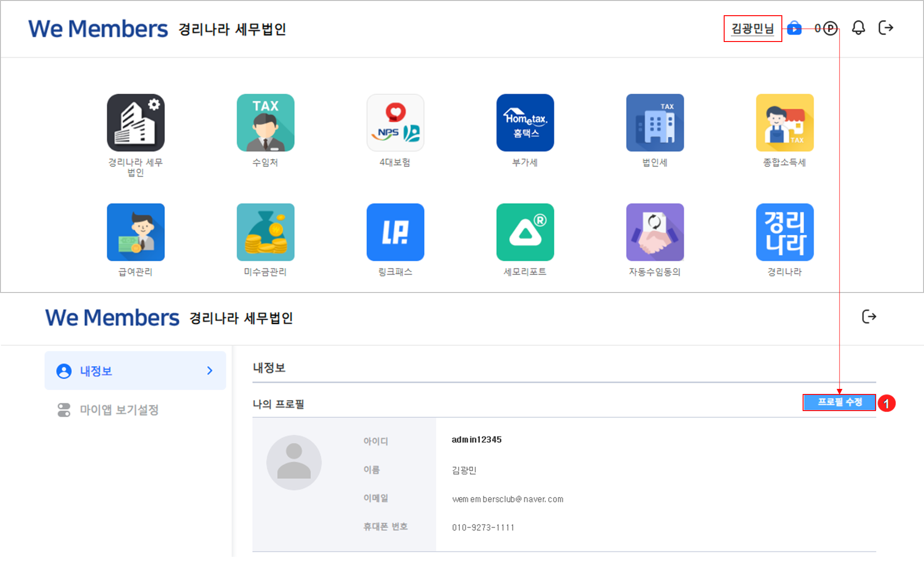Open the 미수금관리 money bag icon
Image resolution: width=924 pixels, height=561 pixels.
click(x=265, y=232)
